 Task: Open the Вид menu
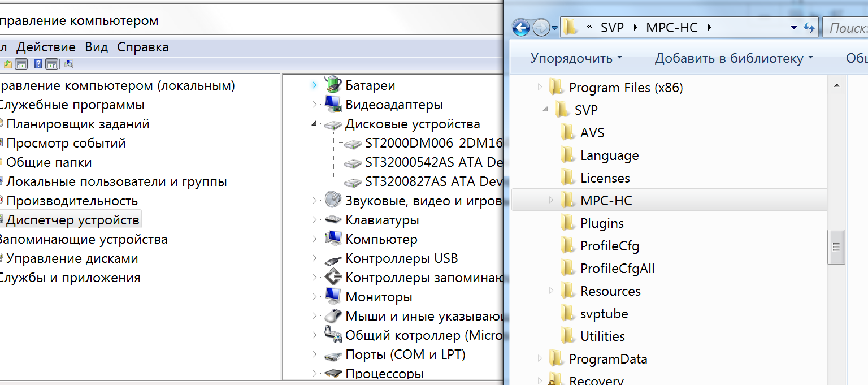[96, 47]
